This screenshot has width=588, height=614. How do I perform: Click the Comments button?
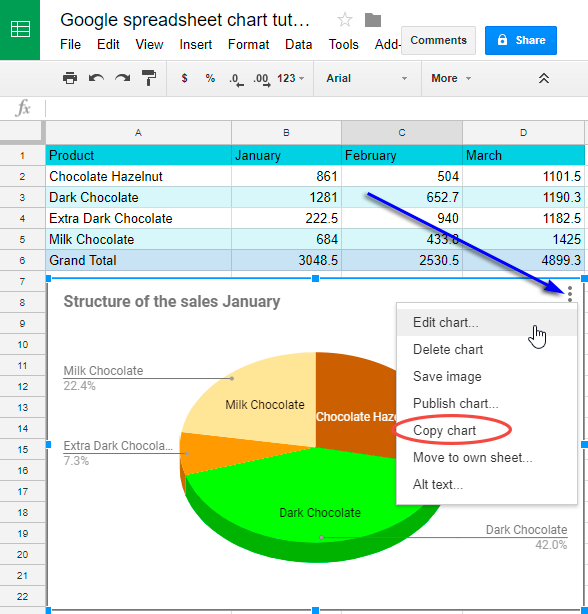438,40
